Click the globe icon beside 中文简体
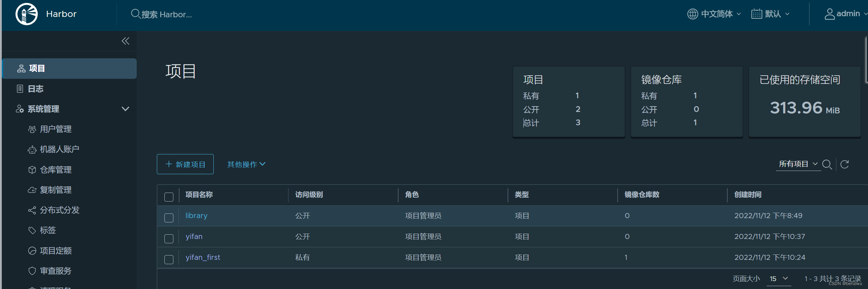The width and height of the screenshot is (868, 289). point(692,14)
